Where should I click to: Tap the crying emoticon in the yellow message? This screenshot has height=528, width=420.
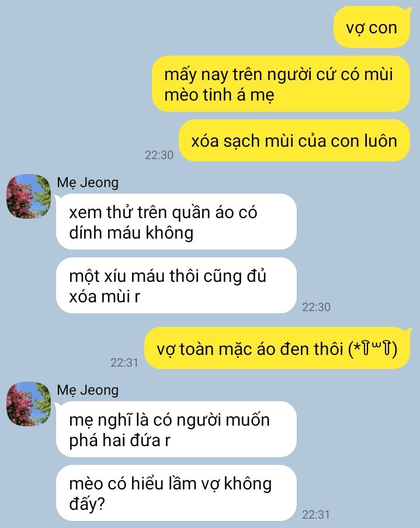373,349
